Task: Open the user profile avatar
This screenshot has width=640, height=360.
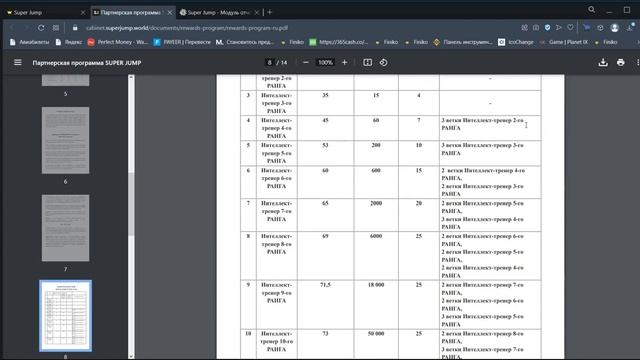Action: coord(615,27)
